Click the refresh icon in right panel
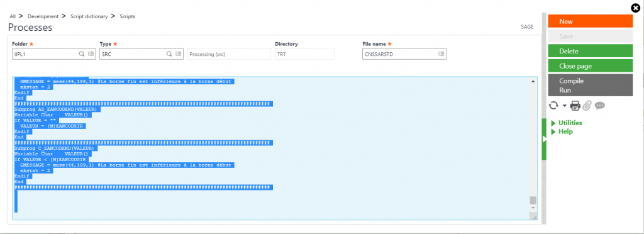 (x=553, y=106)
